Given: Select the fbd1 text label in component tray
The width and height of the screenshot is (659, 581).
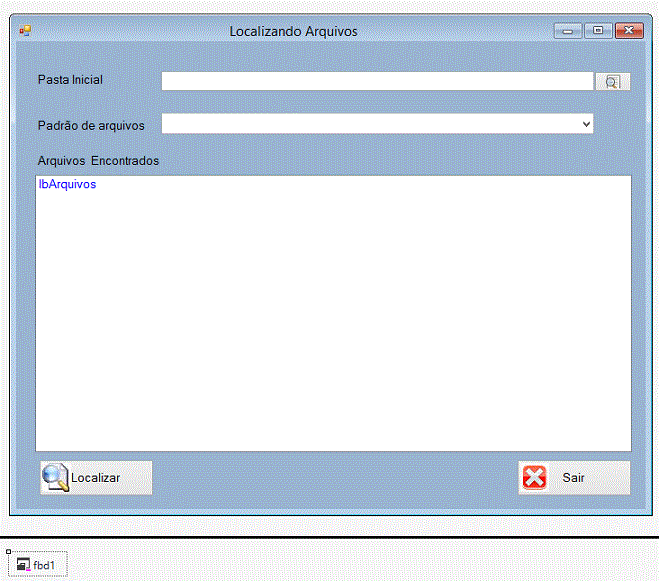Looking at the screenshot, I should coord(44,566).
